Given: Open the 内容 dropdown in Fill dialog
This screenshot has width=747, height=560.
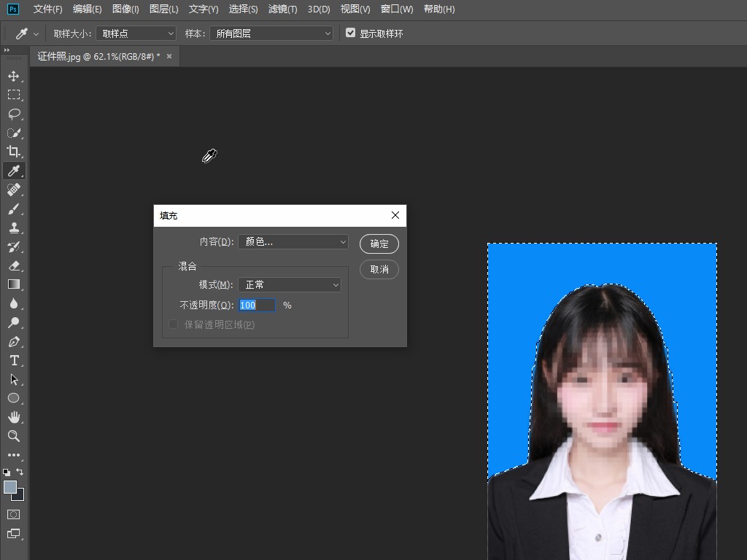Looking at the screenshot, I should [293, 241].
